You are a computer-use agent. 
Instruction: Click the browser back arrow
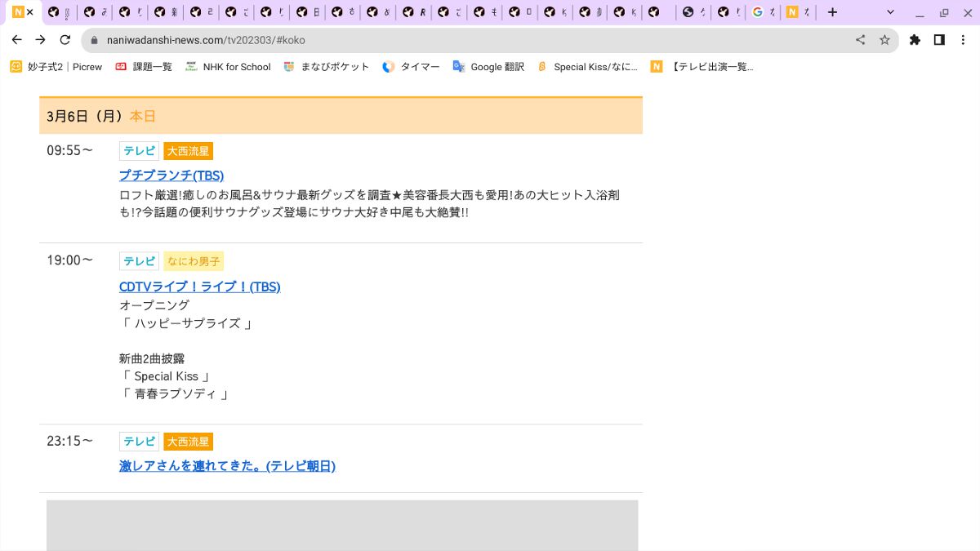tap(16, 40)
